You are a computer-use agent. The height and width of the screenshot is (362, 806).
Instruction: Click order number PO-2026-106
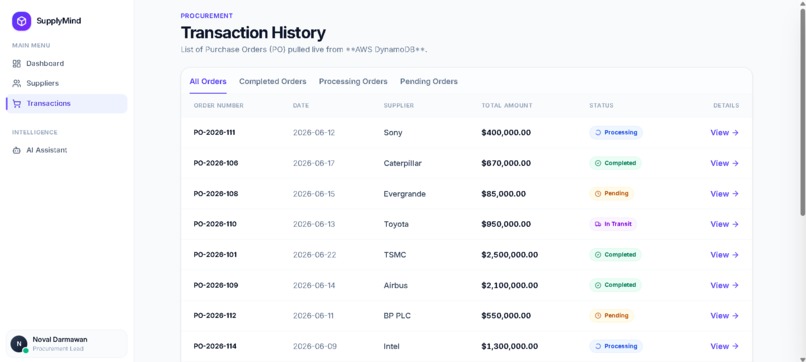(x=216, y=163)
